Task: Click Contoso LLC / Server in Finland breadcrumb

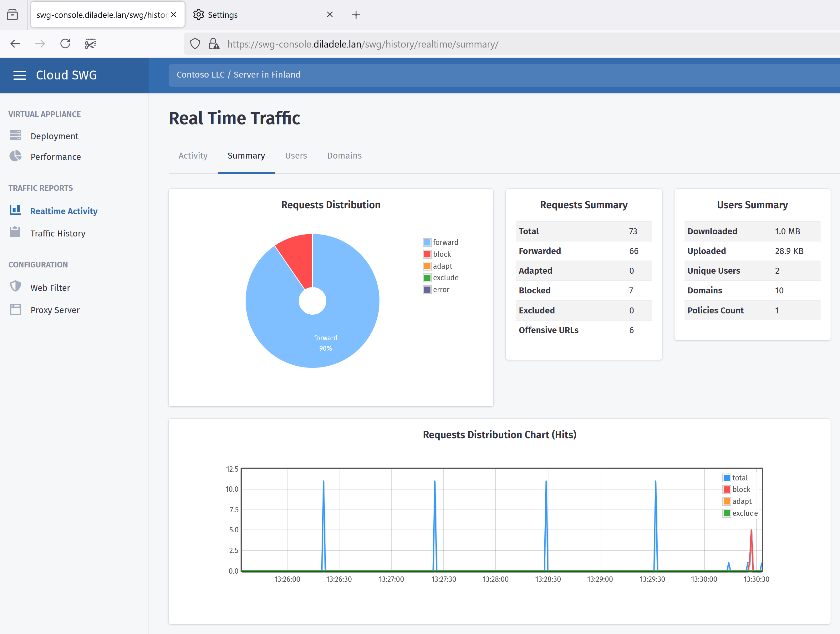Action: click(x=238, y=75)
